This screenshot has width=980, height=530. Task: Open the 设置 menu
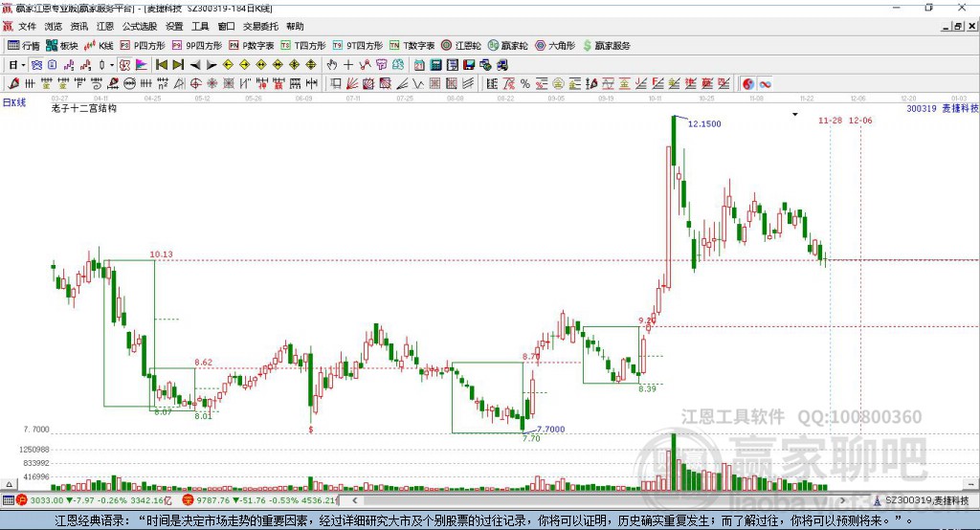174,26
